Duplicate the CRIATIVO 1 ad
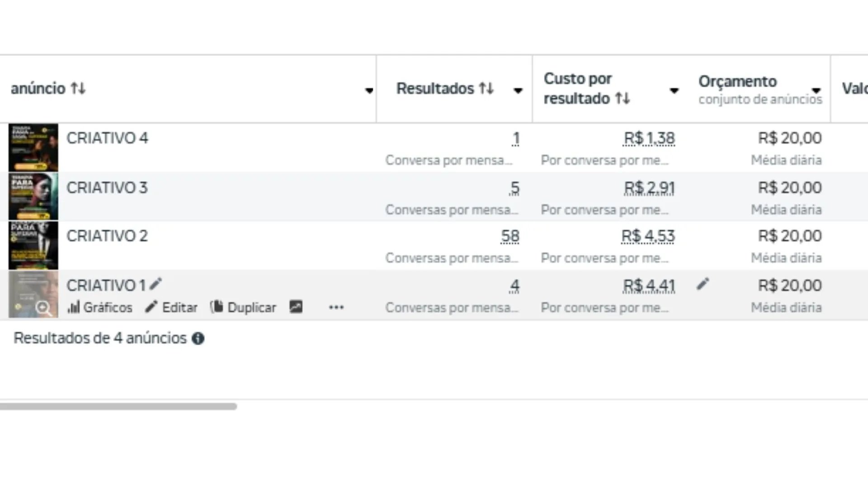 243,307
